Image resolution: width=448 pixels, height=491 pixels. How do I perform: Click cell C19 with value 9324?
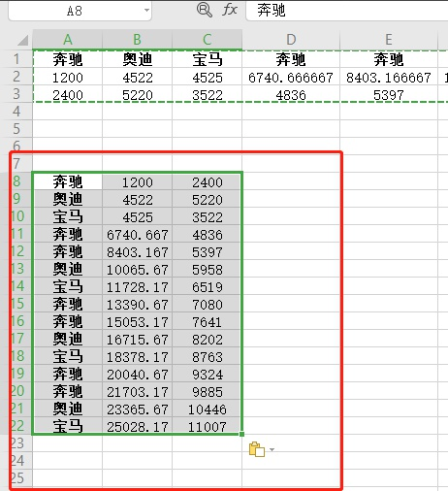pos(208,374)
